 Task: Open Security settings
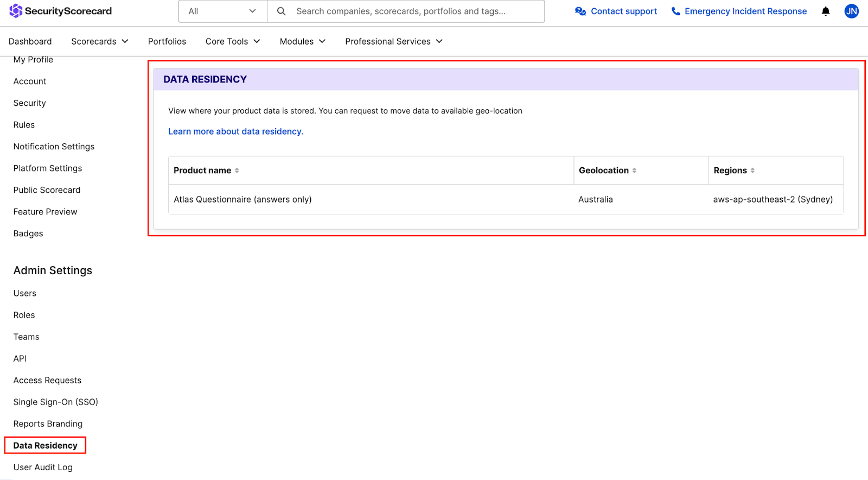click(29, 103)
